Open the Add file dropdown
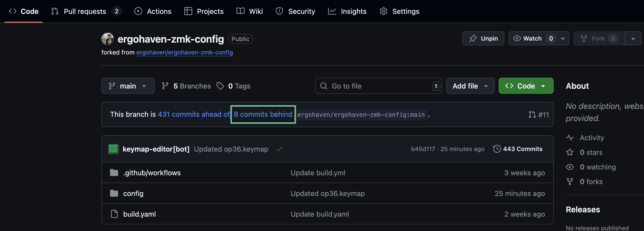 pyautogui.click(x=470, y=86)
